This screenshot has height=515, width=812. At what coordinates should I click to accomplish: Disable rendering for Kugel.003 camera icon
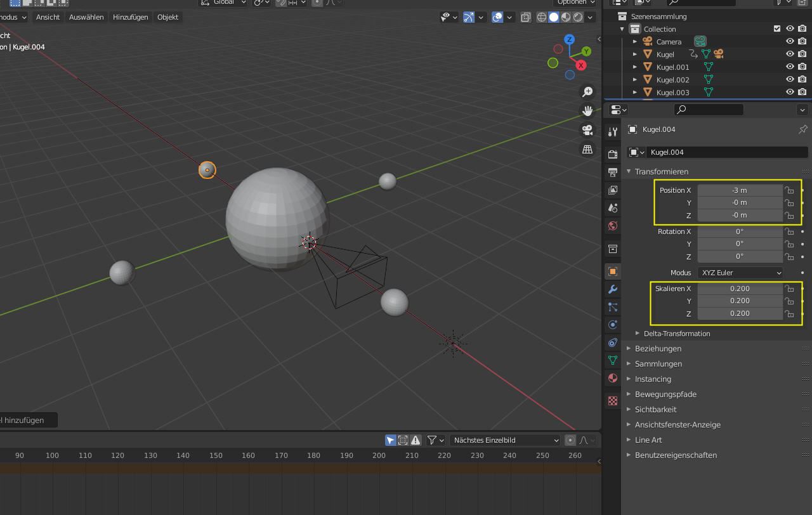pyautogui.click(x=802, y=93)
